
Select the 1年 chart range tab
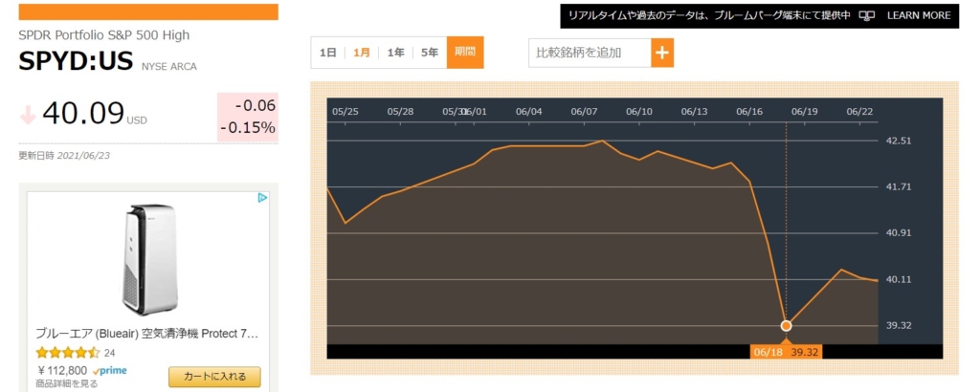395,53
